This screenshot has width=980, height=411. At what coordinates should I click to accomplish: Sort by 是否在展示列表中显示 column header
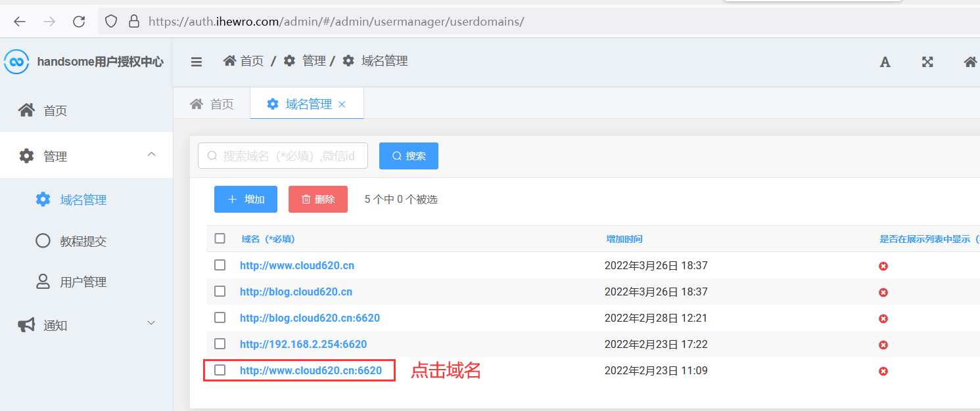(x=929, y=239)
